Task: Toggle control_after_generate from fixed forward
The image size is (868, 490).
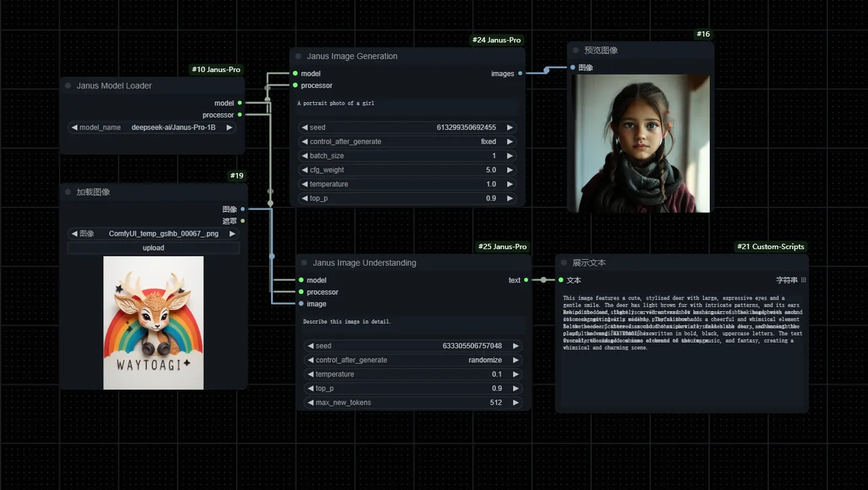Action: click(509, 142)
